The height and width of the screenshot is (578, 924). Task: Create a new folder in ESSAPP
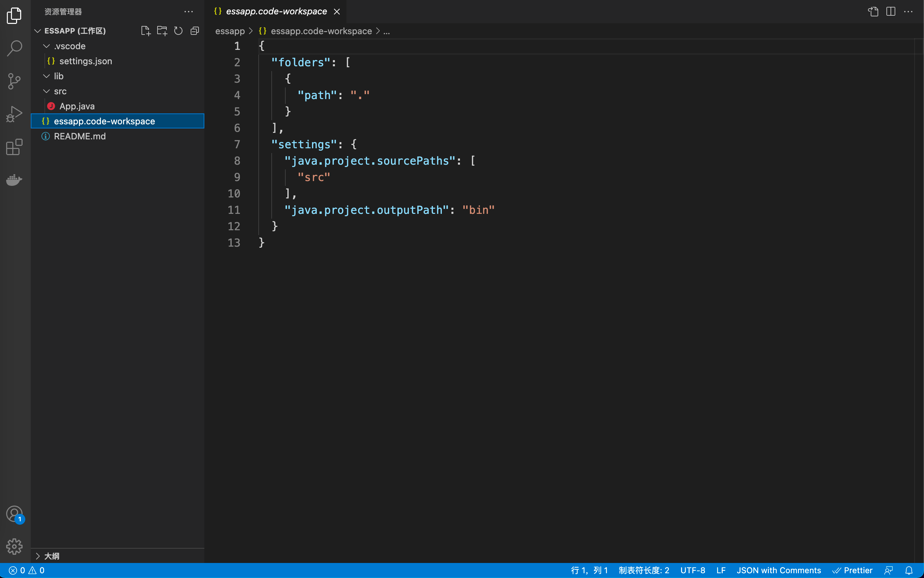[x=162, y=31]
